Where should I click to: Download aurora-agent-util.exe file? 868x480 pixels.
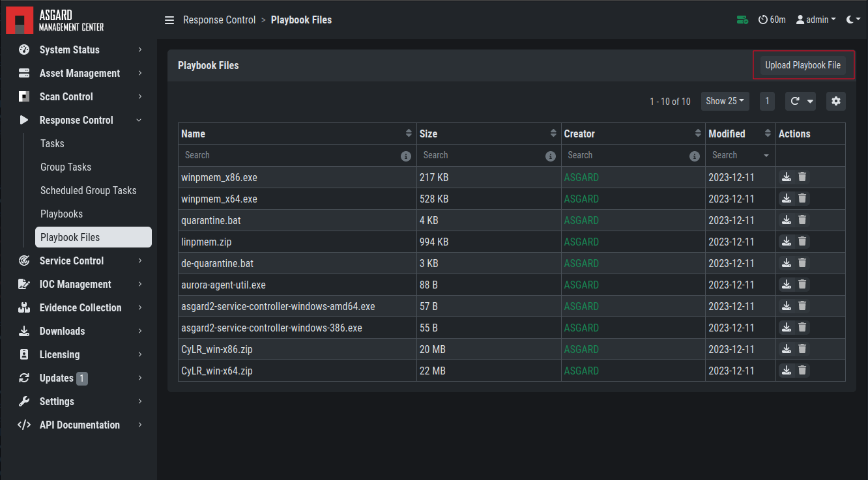click(x=787, y=285)
